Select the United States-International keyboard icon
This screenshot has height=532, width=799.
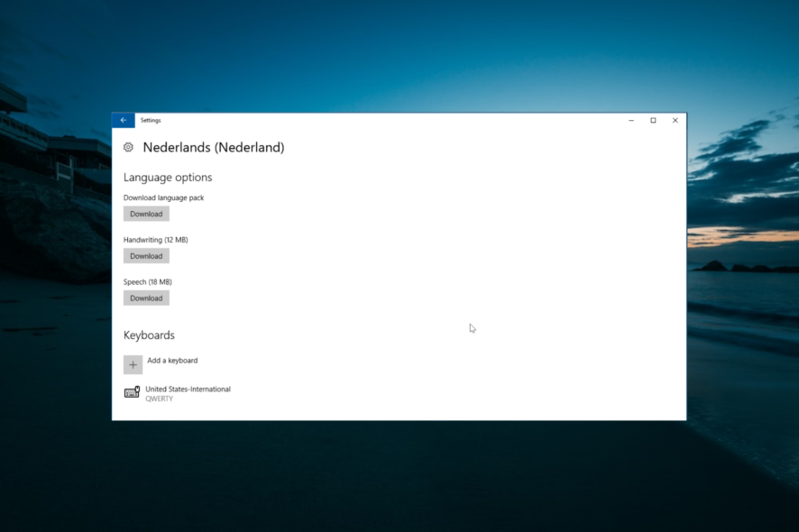[132, 392]
